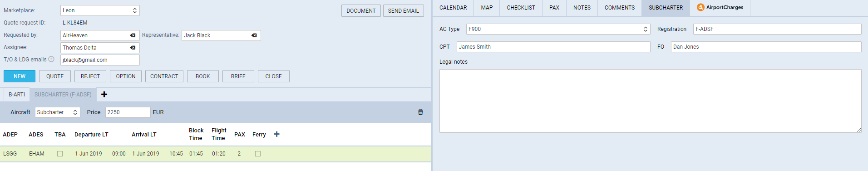Clear the Representative Jack Black field
The image size is (868, 171).
pyautogui.click(x=254, y=35)
